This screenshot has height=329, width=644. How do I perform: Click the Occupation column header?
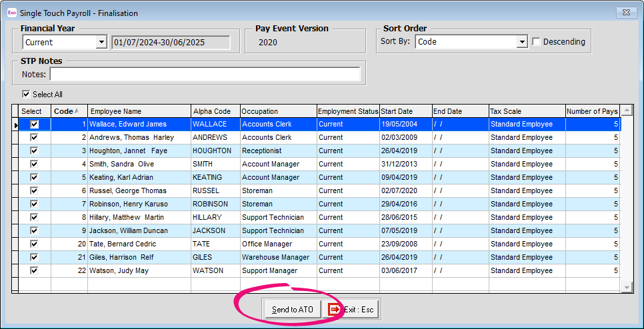(277, 111)
